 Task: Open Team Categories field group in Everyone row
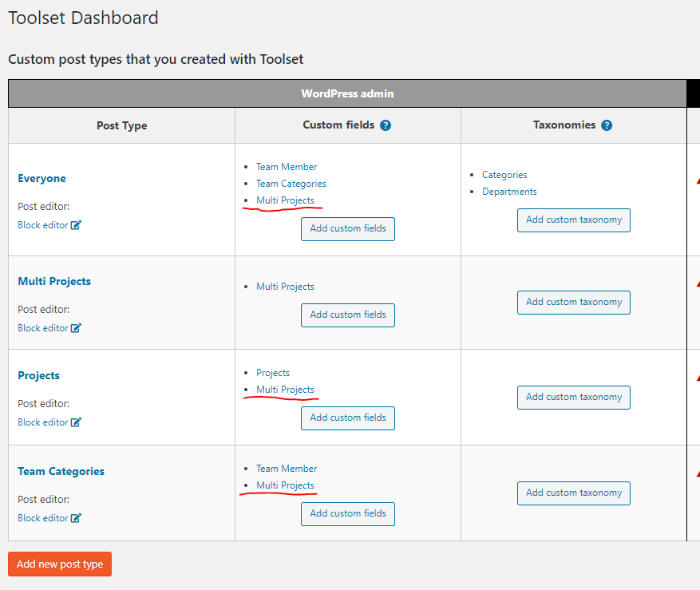click(291, 184)
